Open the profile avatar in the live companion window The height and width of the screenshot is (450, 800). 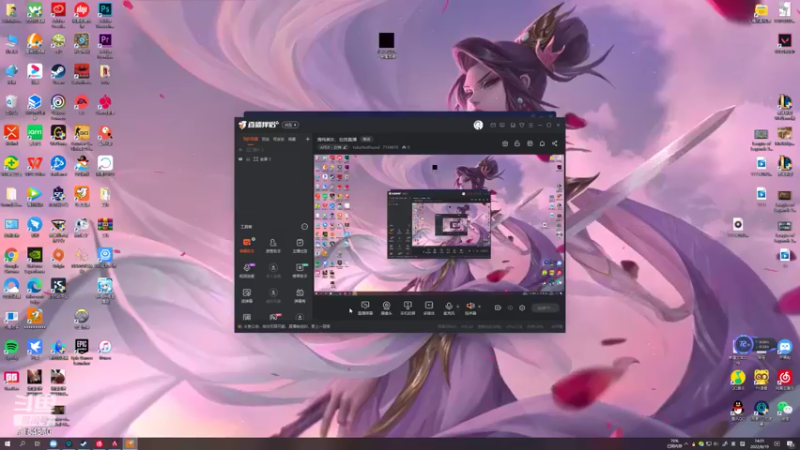click(478, 125)
